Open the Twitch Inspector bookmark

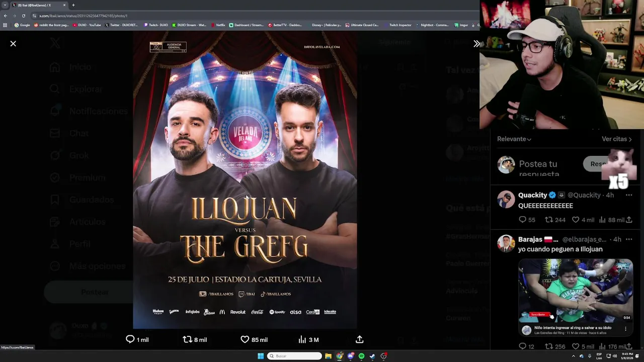pyautogui.click(x=398, y=25)
